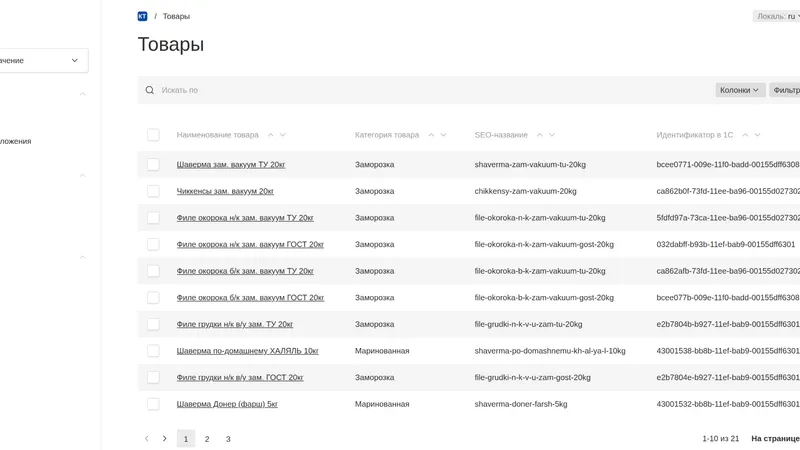Click the SEO-название column header
This screenshot has width=800, height=450.
[501, 135]
